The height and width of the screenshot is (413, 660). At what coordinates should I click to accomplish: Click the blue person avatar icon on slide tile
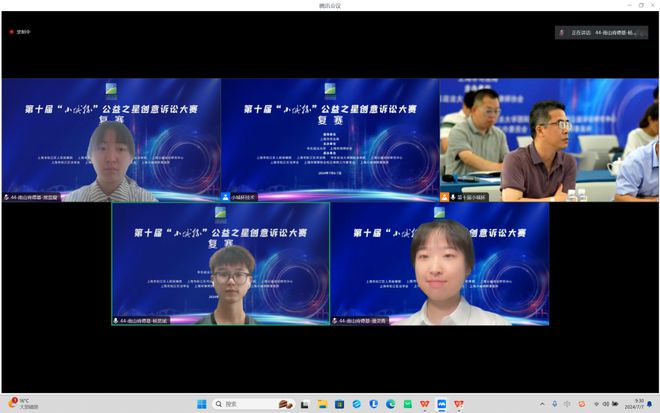pyautogui.click(x=226, y=197)
